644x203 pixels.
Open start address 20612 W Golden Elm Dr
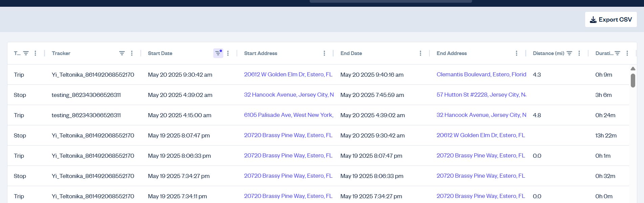click(x=288, y=74)
